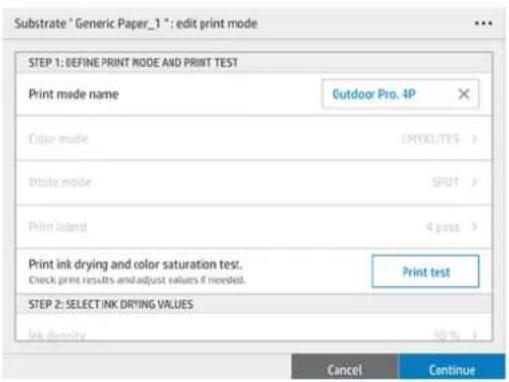509x382 pixels.
Task: Click the Print test button
Action: coord(426,271)
